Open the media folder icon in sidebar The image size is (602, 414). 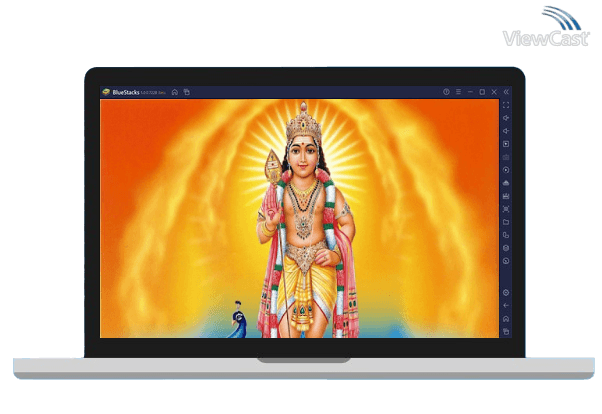click(x=506, y=222)
